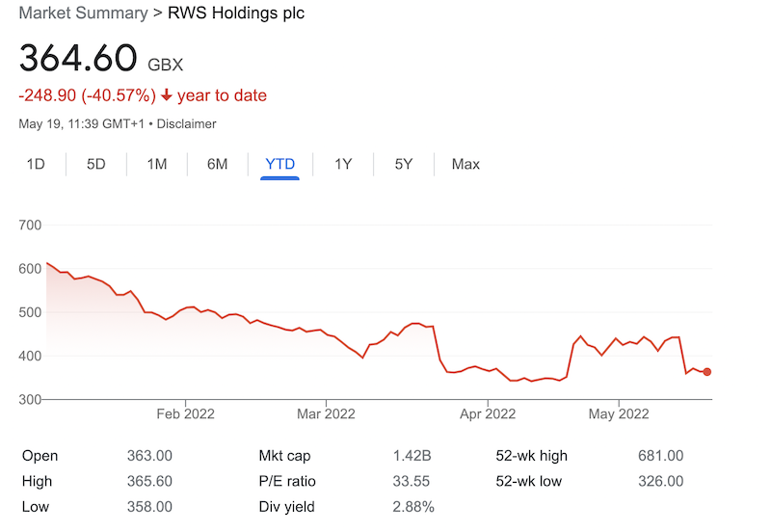This screenshot has height=532, width=771.
Task: Click the GBX currency label
Action: [x=165, y=65]
